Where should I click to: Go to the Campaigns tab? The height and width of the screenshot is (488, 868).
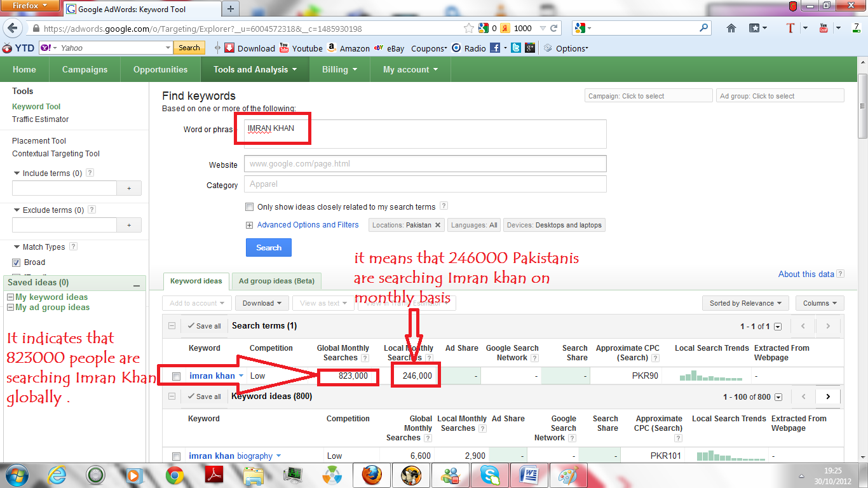[x=85, y=70]
